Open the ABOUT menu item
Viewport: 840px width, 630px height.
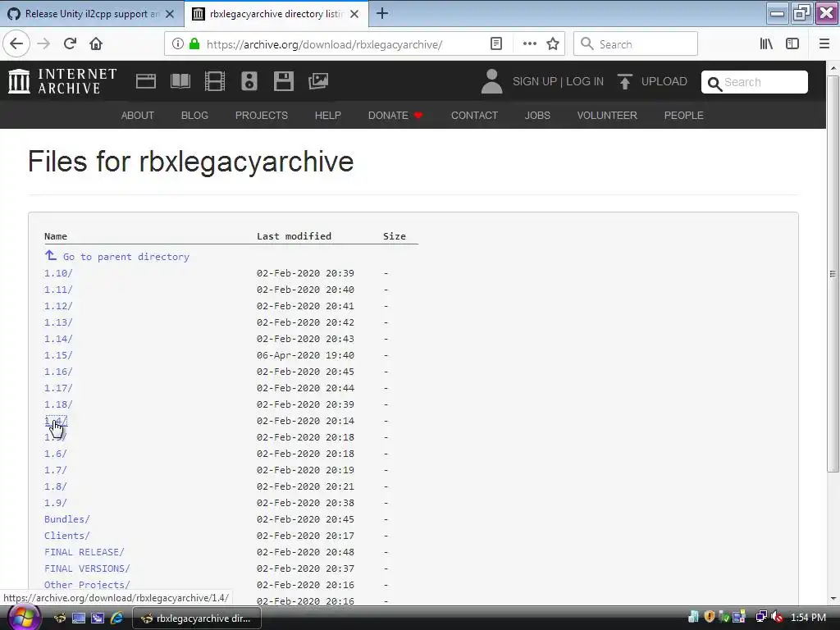(138, 115)
